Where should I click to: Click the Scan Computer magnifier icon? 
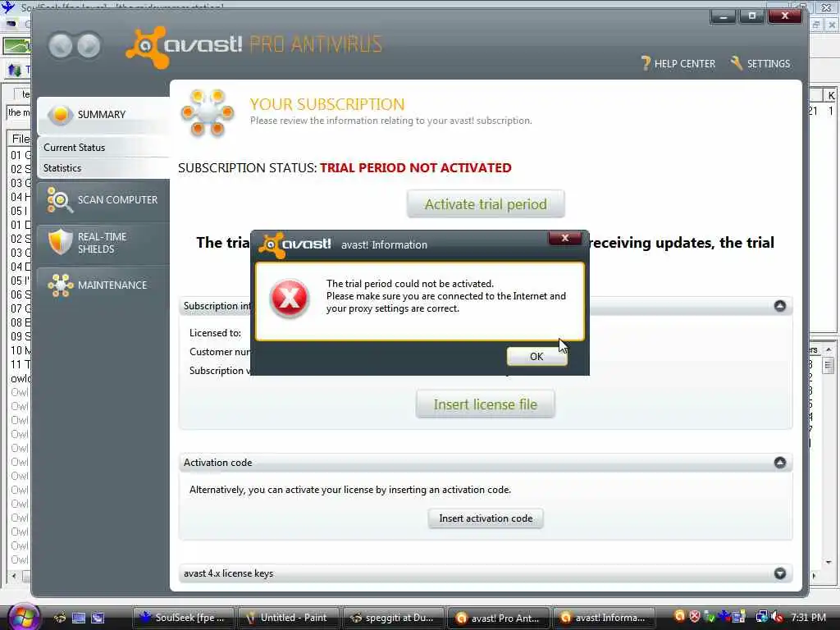pyautogui.click(x=59, y=200)
